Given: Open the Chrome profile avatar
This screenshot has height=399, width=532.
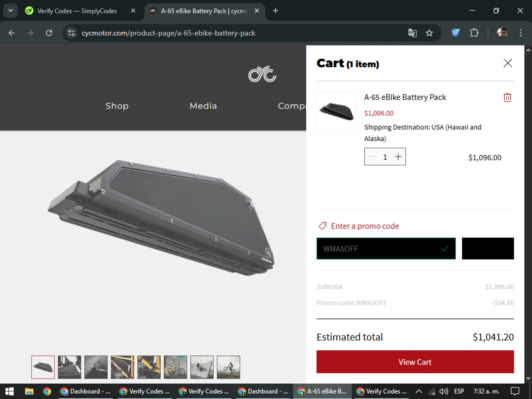Looking at the screenshot, I should [x=502, y=33].
